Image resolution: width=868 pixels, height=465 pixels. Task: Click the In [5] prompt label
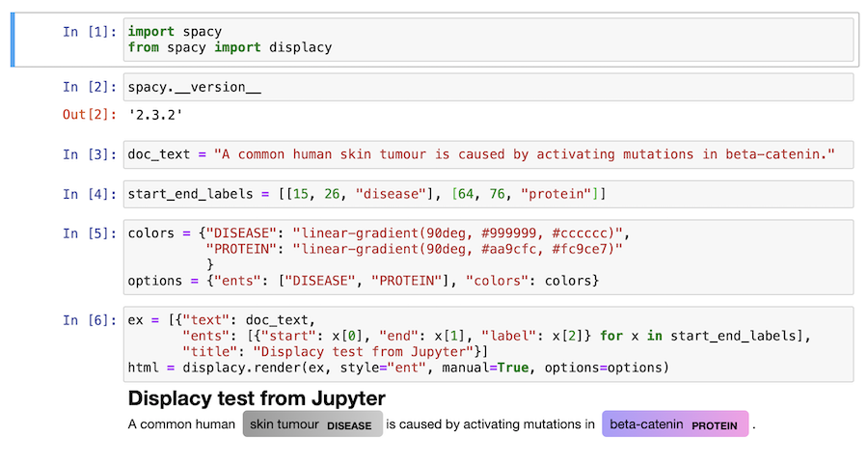[90, 233]
